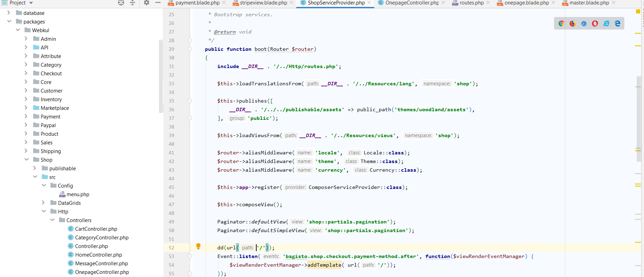Open in Firefox browser icon
The image size is (644, 277).
coord(573,23)
